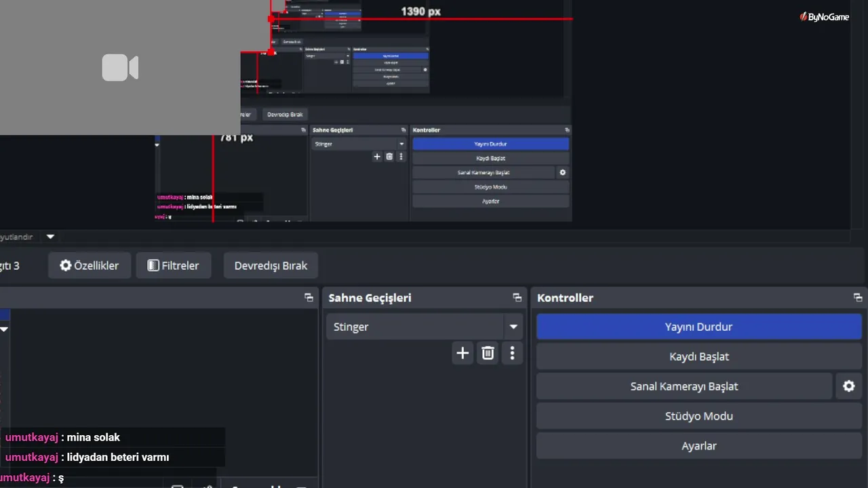
Task: Click the gear icon inside Özellikler button
Action: tap(66, 266)
